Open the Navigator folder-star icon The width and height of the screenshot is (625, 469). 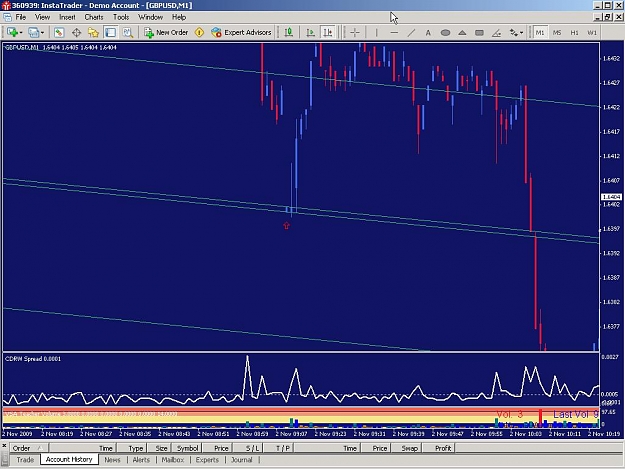coord(93,32)
